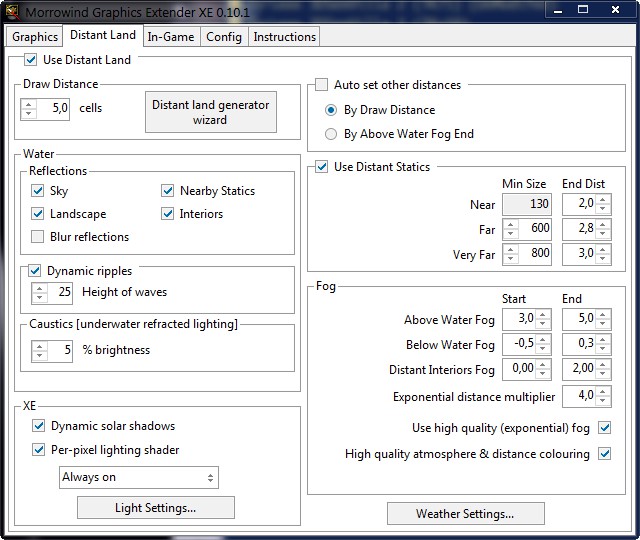Increase Draw Distance with up arrow

click(28, 103)
